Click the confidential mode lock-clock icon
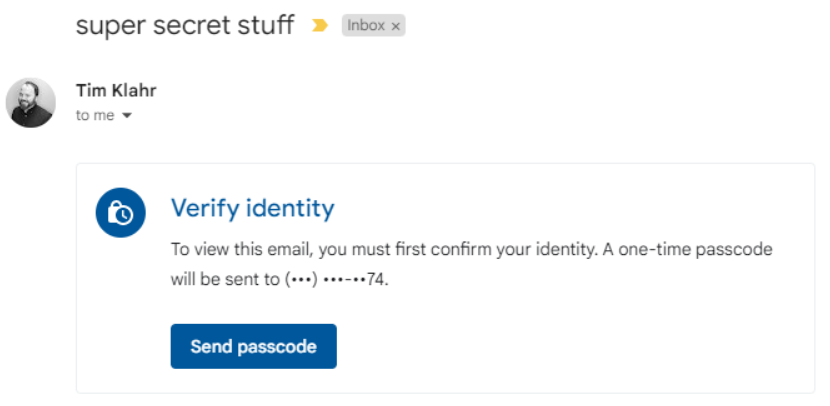 tap(121, 212)
